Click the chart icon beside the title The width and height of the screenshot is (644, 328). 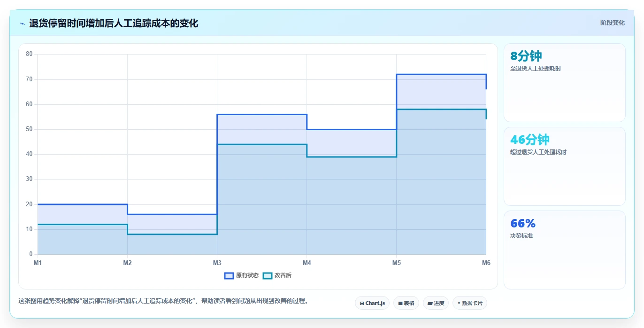(x=22, y=23)
